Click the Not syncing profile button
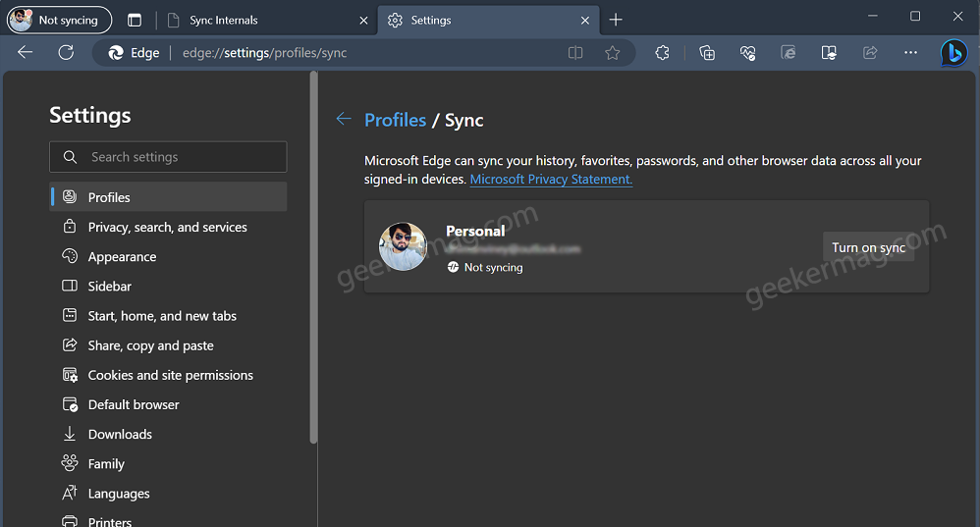The height and width of the screenshot is (527, 980). (59, 20)
